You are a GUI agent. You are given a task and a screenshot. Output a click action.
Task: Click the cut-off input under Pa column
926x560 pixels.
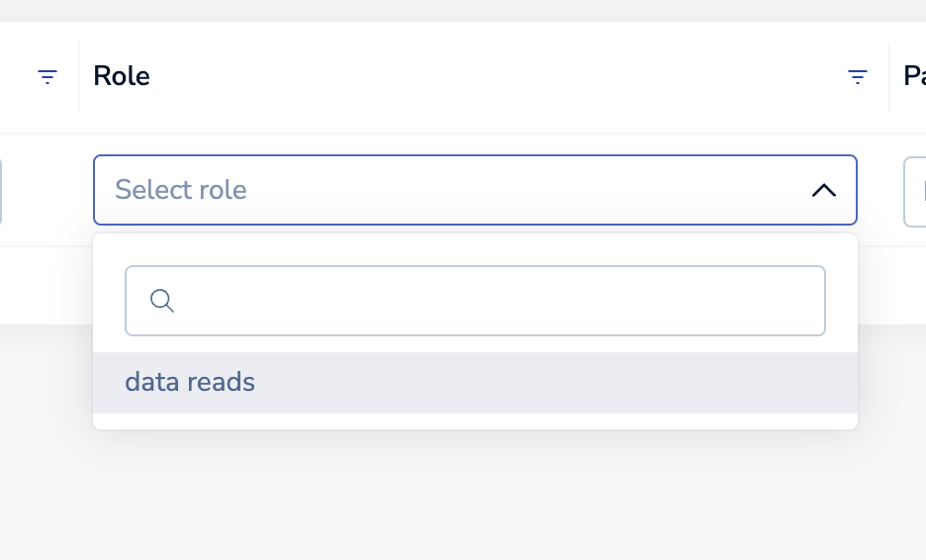click(x=916, y=191)
